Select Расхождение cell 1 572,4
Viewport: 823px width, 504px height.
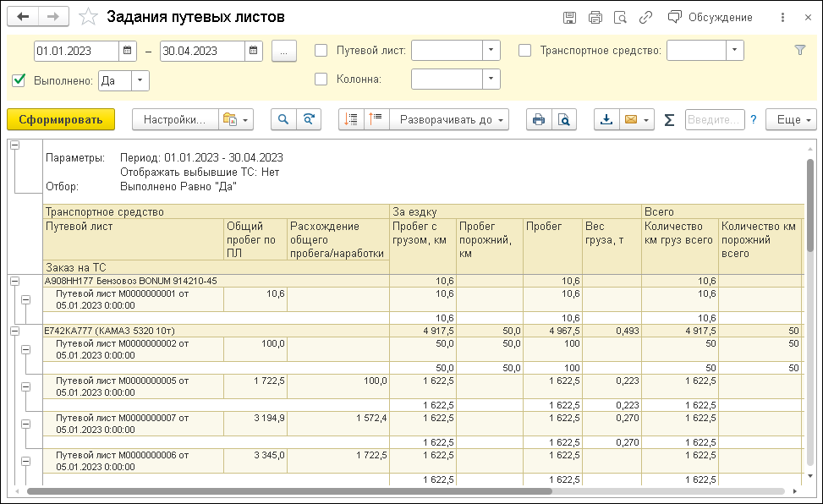[338, 424]
